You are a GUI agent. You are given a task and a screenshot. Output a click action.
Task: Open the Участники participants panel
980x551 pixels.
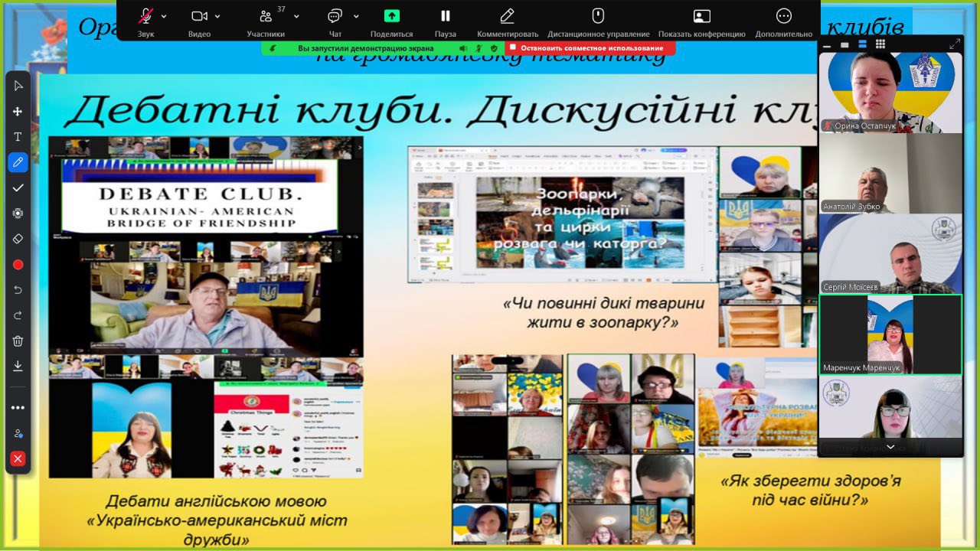pos(266,21)
